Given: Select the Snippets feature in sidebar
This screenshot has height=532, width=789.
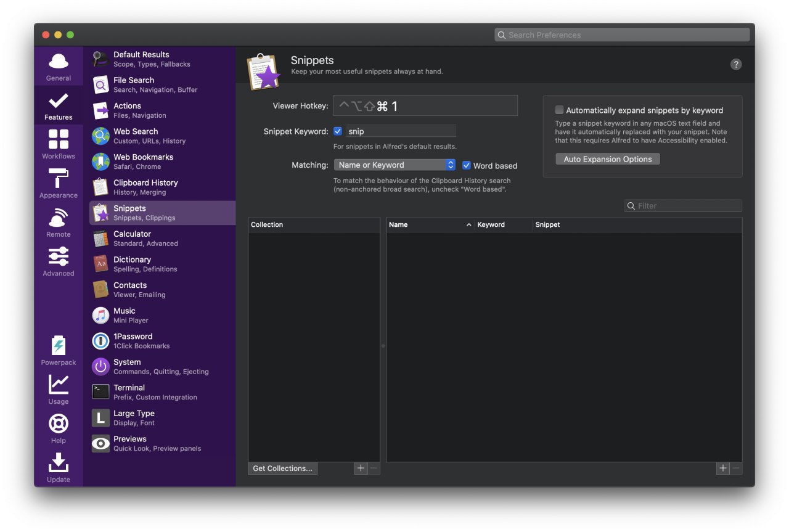Looking at the screenshot, I should click(x=162, y=213).
